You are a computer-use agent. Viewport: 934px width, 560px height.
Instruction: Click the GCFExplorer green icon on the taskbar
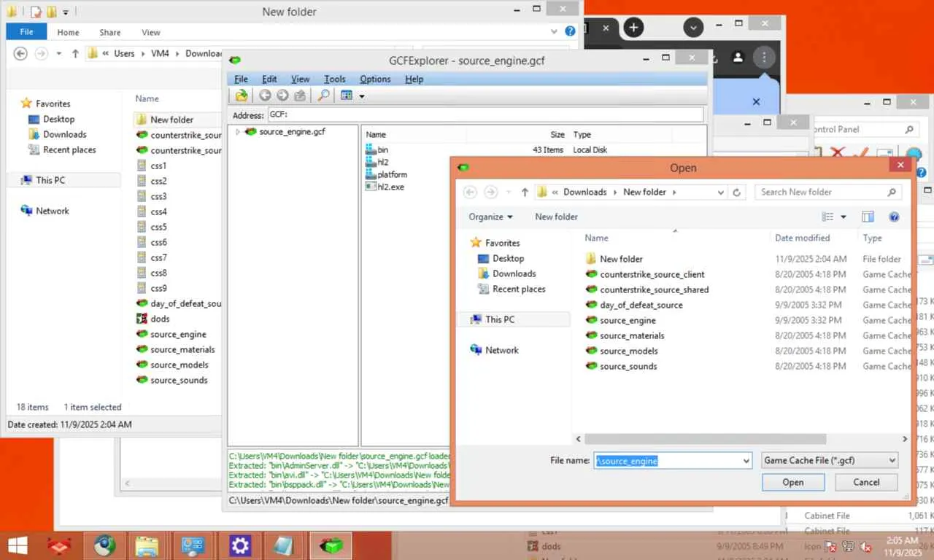pos(330,545)
